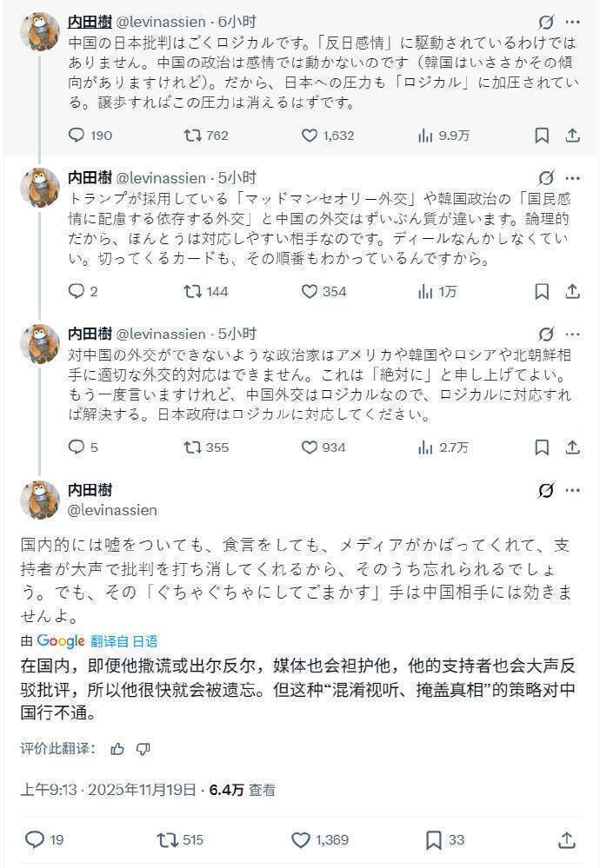
Task: Open Grok icon on main tweet
Action: (x=545, y=491)
